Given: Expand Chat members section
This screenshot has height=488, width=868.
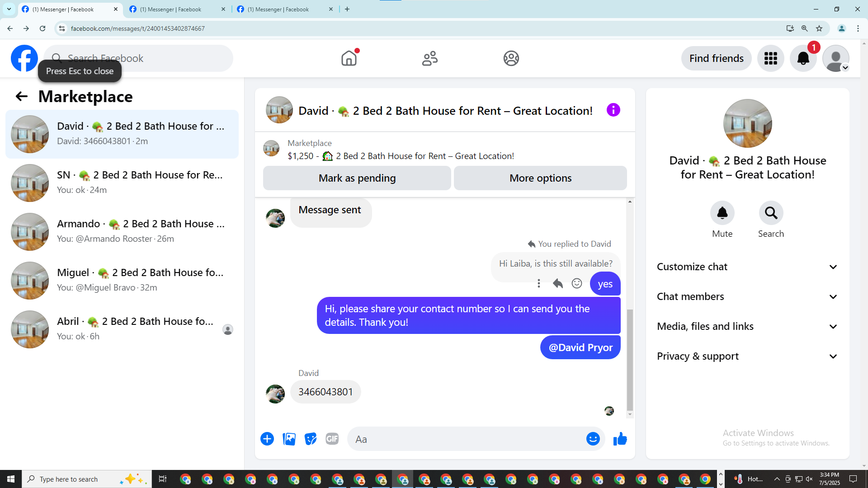Looking at the screenshot, I should coord(747,296).
